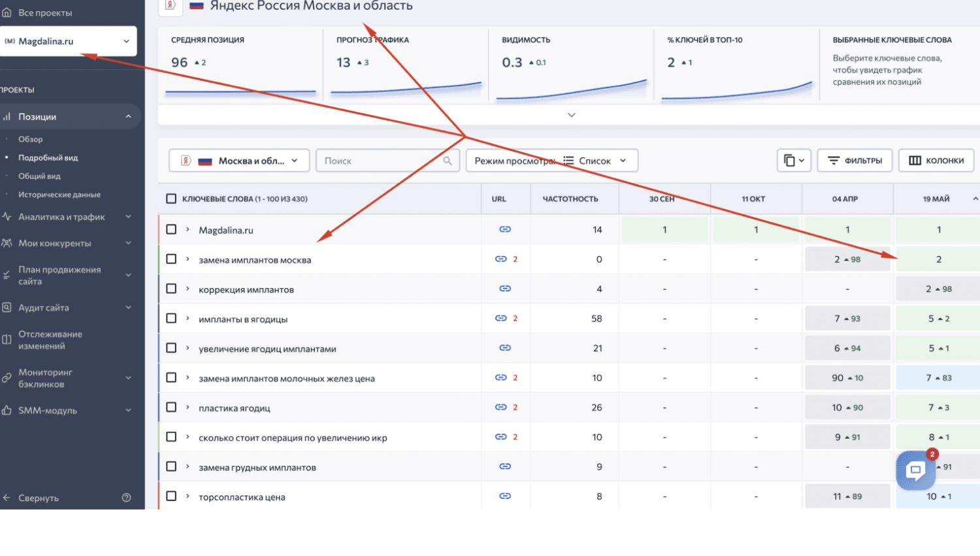Click the ФИЛЬТРЫ button
This screenshot has height=556, width=980.
855,161
